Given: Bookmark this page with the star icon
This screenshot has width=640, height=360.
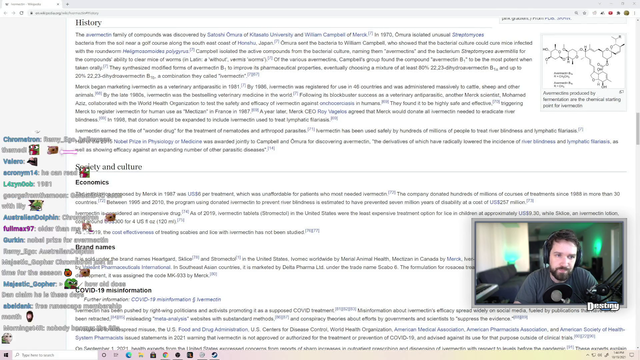Looking at the screenshot, I should coord(584,13).
